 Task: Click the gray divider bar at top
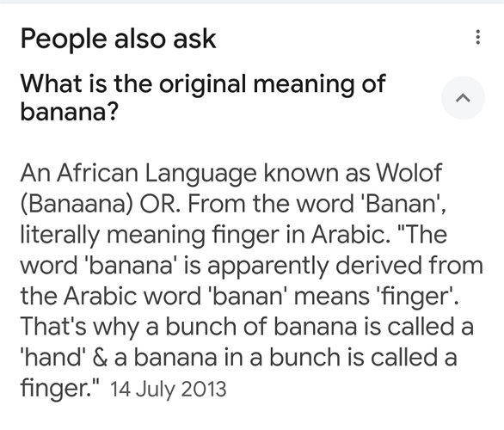click(252, 2)
